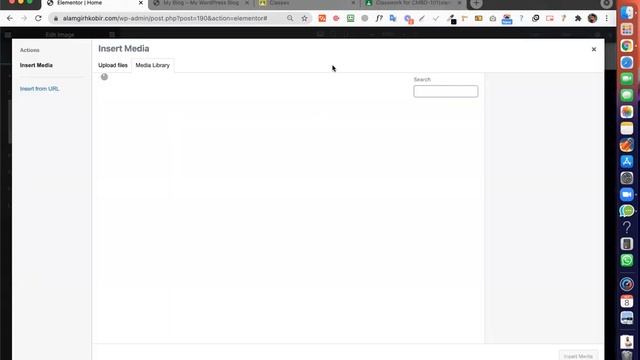Switch to the Classwork browser tab
Screen dimensions: 640x360
pos(412,3)
